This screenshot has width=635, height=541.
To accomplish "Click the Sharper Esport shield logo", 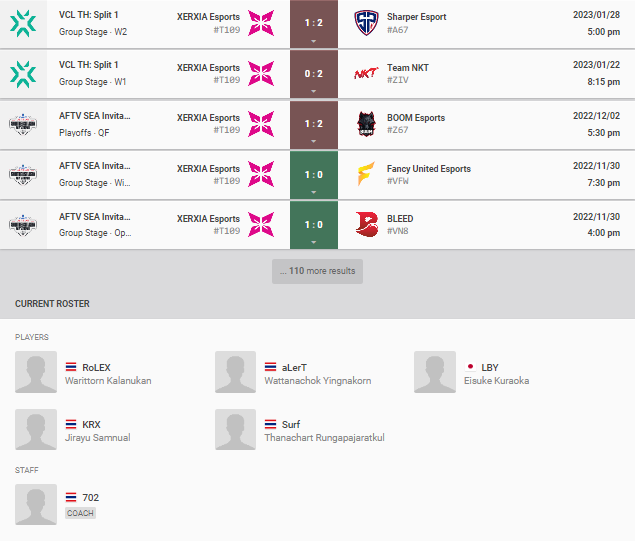I will pyautogui.click(x=366, y=23).
